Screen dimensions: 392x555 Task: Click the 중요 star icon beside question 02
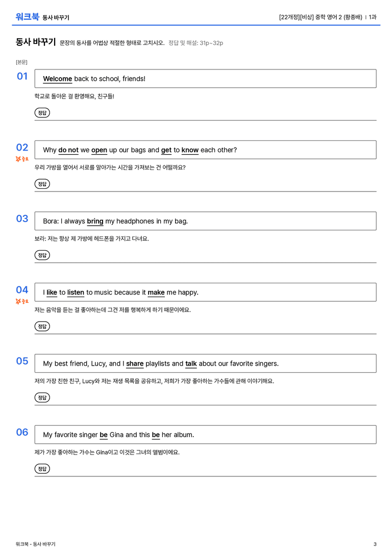[x=18, y=159]
